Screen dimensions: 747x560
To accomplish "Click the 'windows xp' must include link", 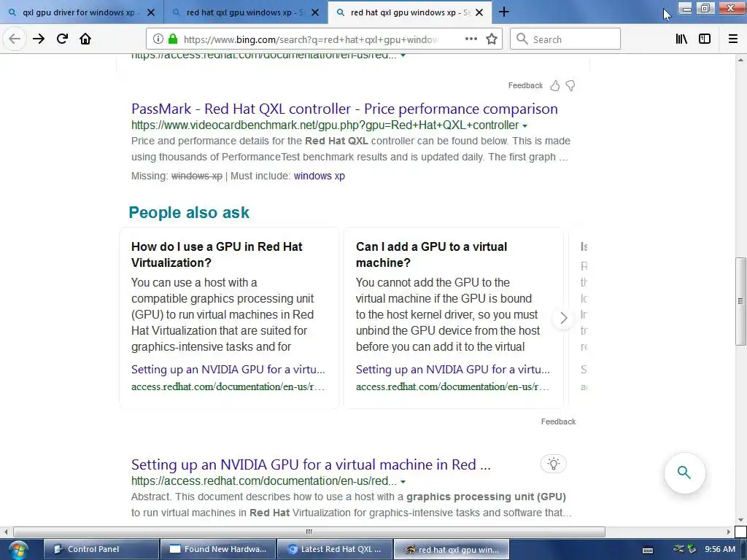I will (x=320, y=176).
